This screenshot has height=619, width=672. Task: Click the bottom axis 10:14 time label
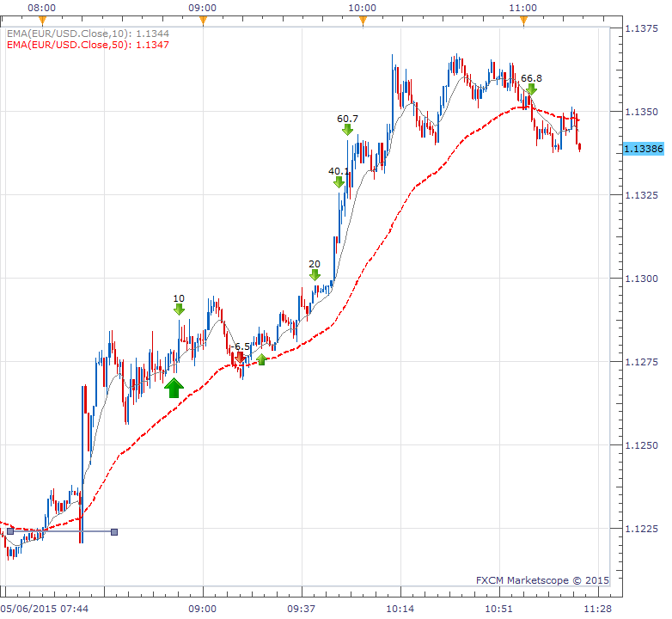click(400, 609)
